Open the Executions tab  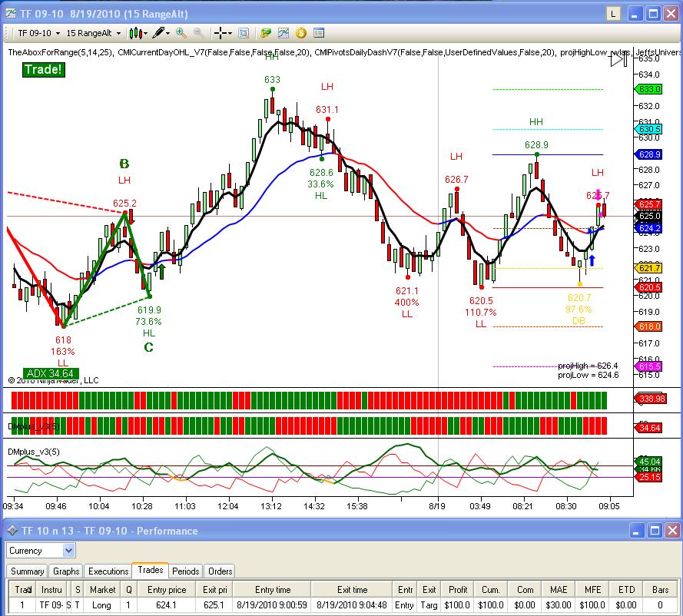pos(108,571)
